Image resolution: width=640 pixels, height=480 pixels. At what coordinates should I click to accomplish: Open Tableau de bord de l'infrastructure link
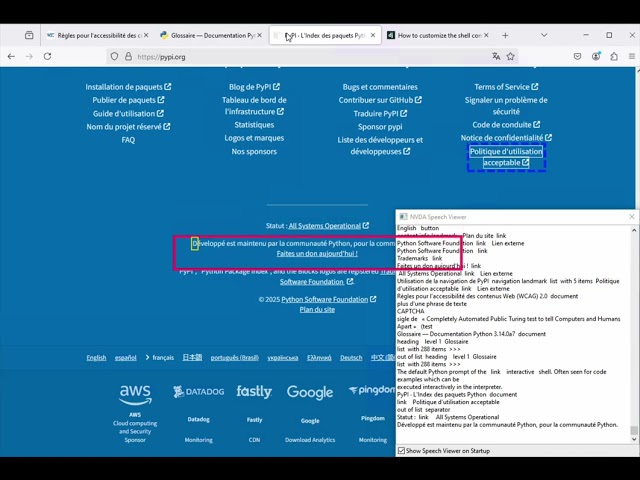(x=254, y=106)
